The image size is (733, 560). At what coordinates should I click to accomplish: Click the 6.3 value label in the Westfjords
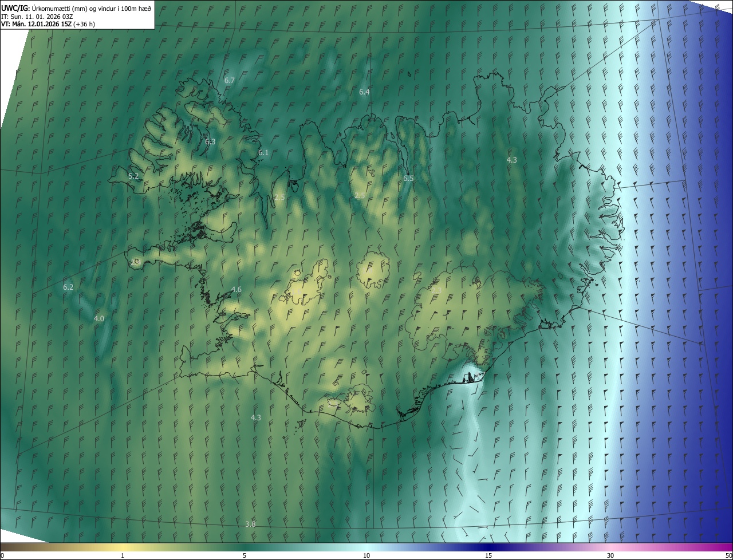coord(210,141)
